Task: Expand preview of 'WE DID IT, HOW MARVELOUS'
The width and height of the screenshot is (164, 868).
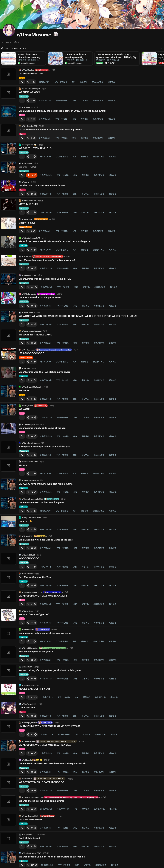Action: pyautogui.click(x=22, y=156)
